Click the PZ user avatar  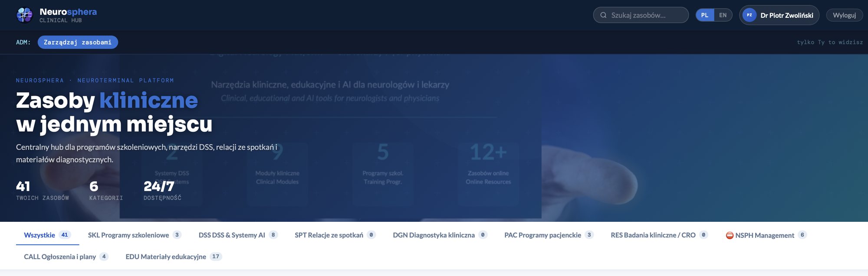click(750, 15)
